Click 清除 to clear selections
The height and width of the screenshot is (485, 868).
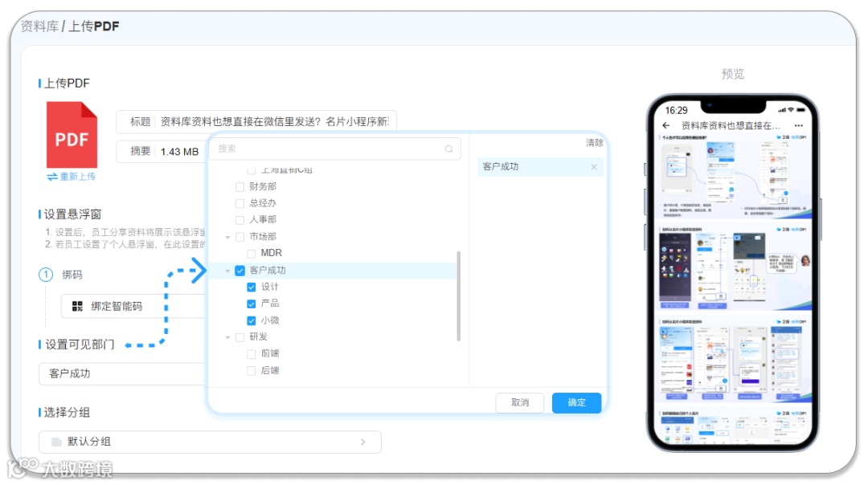[594, 143]
